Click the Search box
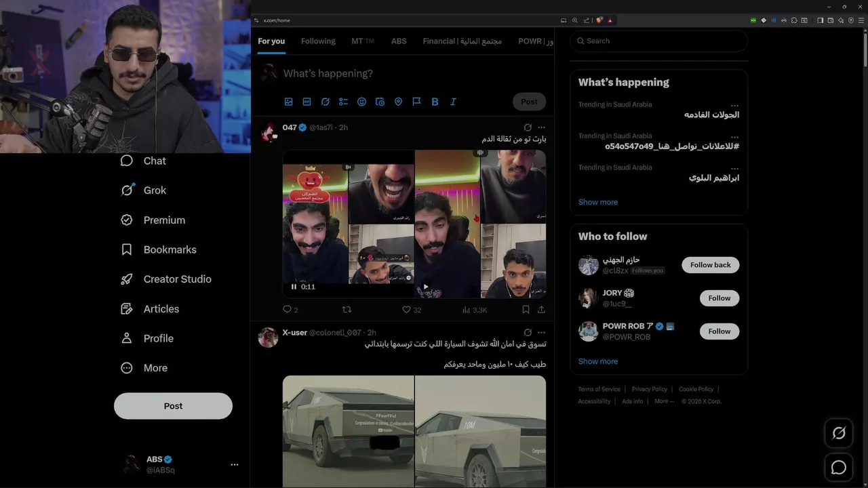The height and width of the screenshot is (488, 868). coord(658,41)
